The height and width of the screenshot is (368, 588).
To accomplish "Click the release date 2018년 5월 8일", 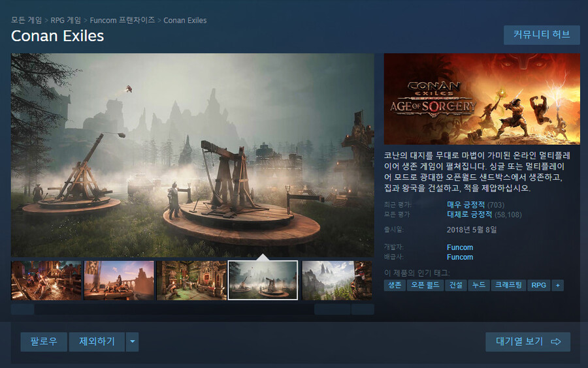I will click(471, 230).
